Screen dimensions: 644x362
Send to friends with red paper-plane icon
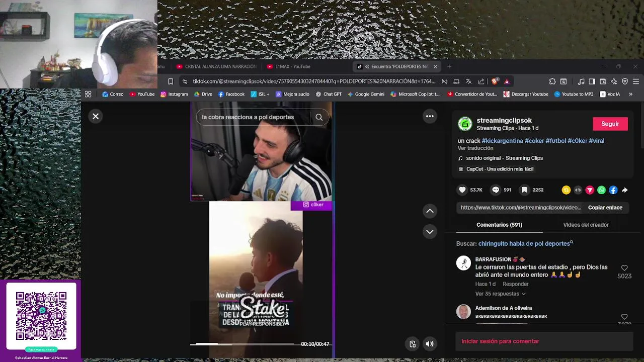click(x=590, y=190)
